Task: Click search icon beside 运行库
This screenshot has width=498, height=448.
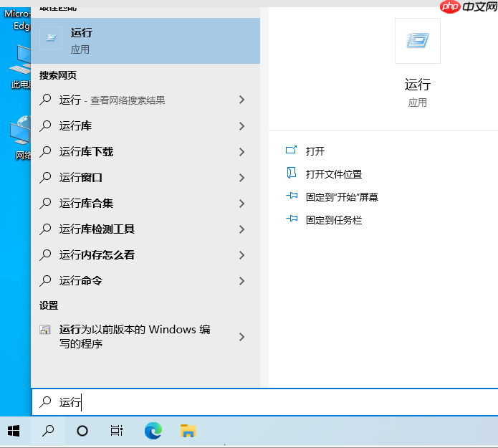Action: [x=45, y=126]
